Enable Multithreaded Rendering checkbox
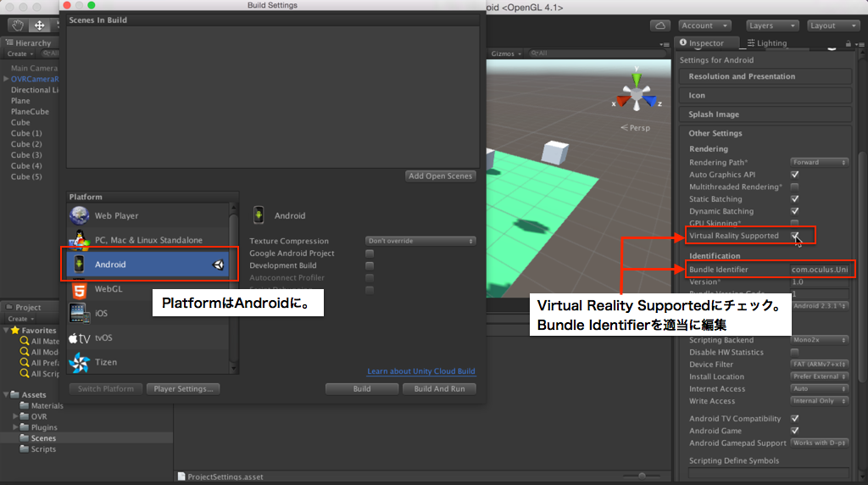The height and width of the screenshot is (485, 868). (794, 187)
